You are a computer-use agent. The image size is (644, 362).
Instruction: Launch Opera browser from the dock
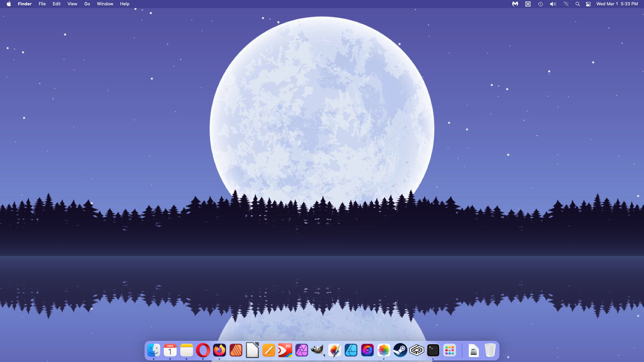[203, 351]
